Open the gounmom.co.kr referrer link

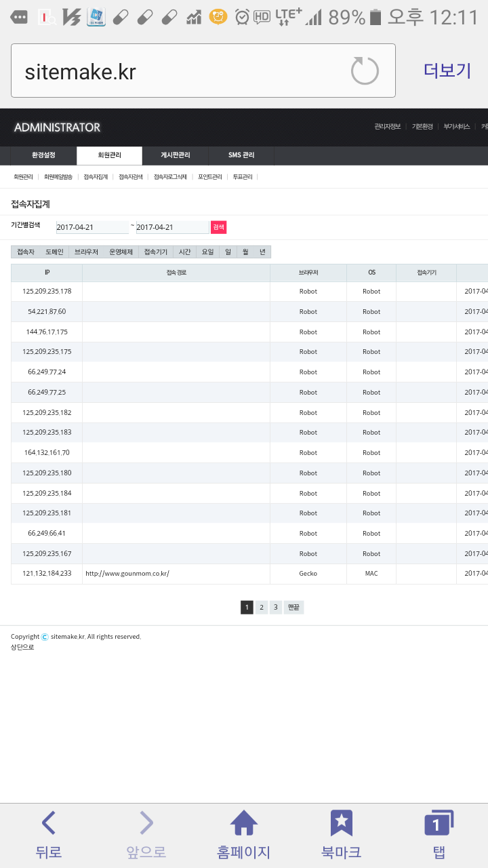127,574
